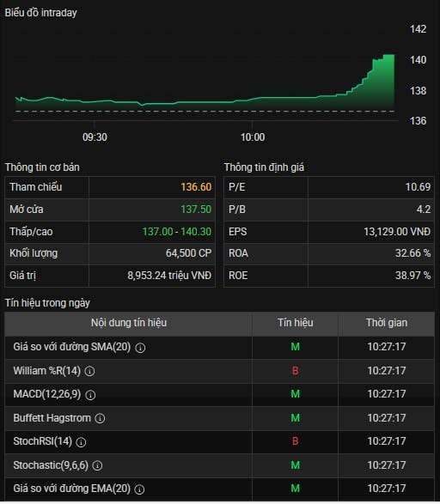Click the Nội dung tín hiệu column header
The width and height of the screenshot is (440, 504).
(129, 323)
